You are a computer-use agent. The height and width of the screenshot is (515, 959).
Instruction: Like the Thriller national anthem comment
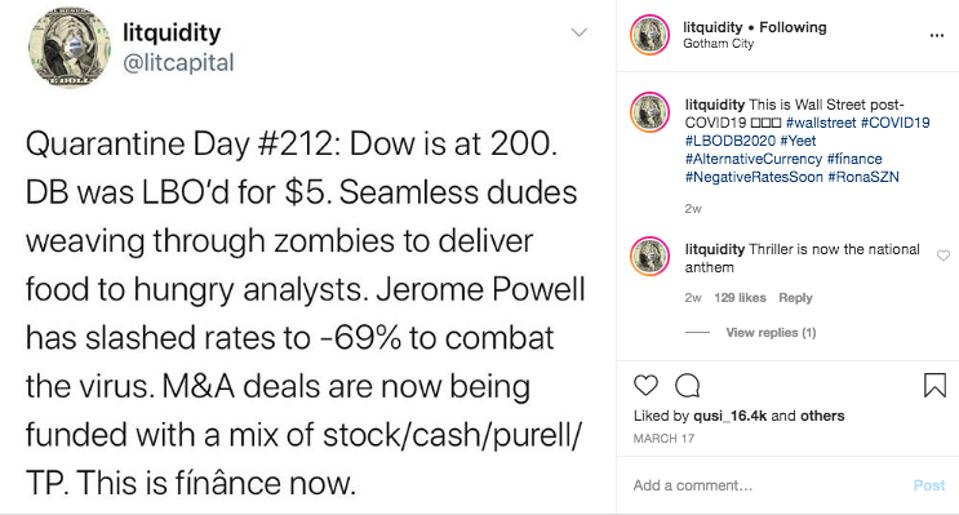(x=942, y=256)
